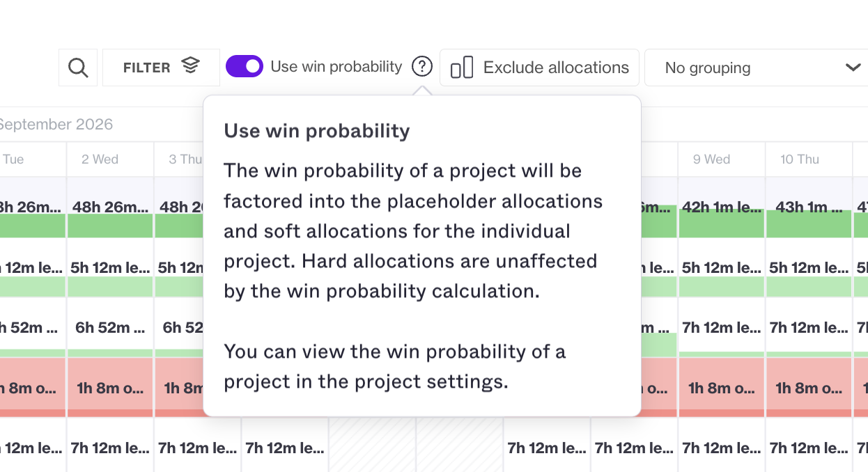Toggle off the Use win probability switch

(245, 67)
